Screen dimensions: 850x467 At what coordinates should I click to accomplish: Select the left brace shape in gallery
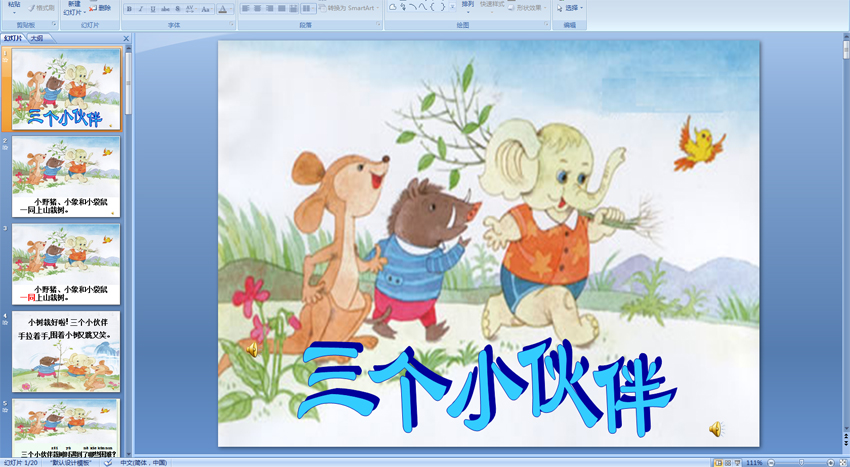tap(433, 7)
